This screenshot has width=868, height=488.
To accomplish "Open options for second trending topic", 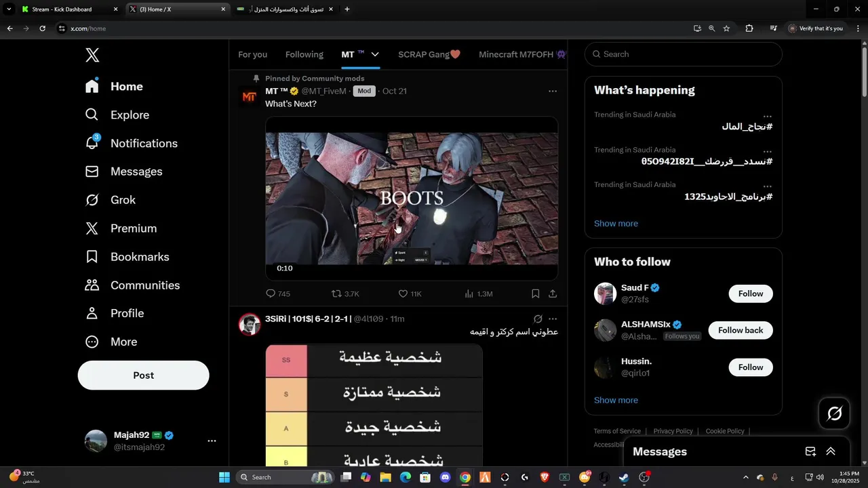I will (768, 151).
